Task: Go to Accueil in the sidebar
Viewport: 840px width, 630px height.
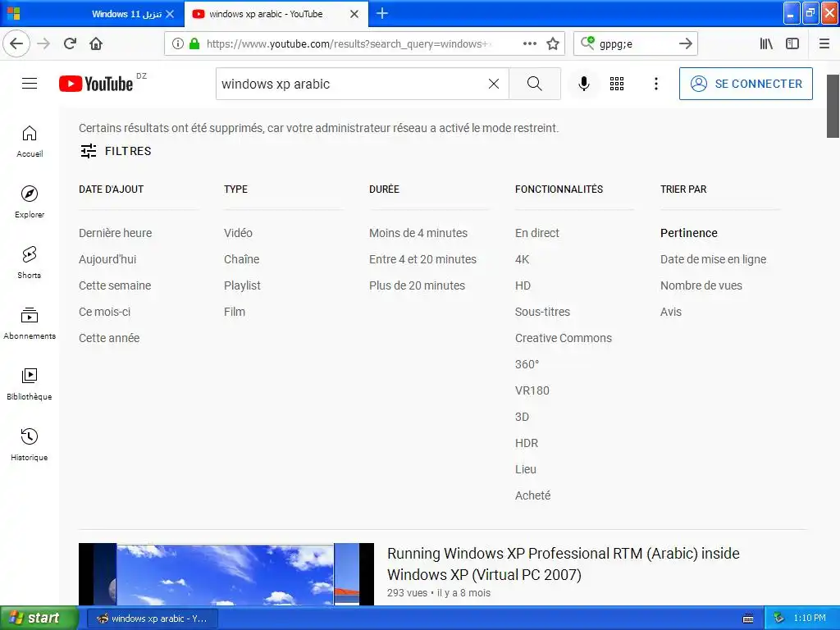Action: pyautogui.click(x=30, y=141)
